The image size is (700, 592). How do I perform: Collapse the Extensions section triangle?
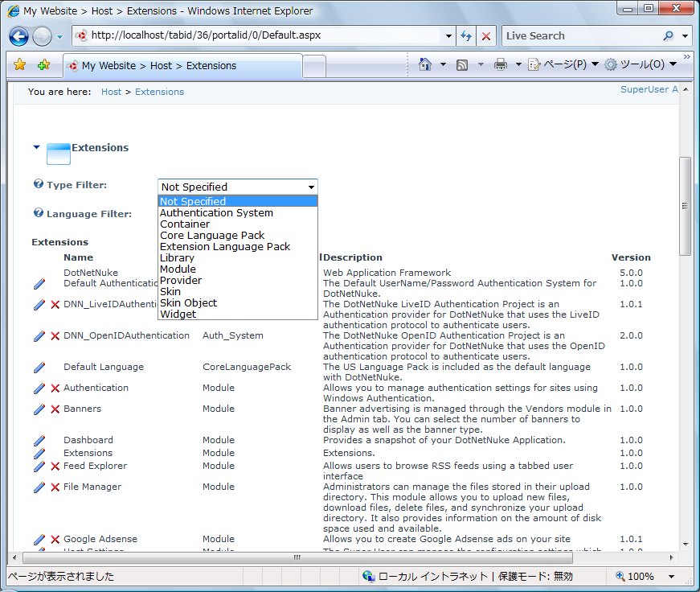tap(37, 147)
